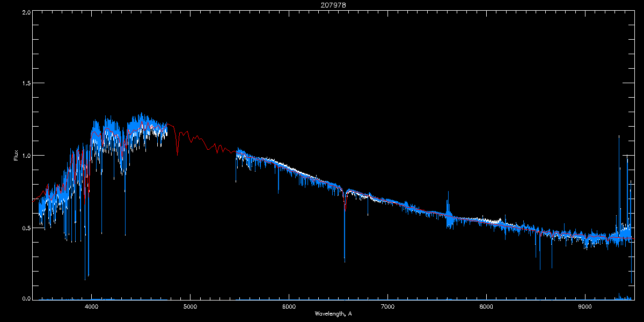Click the 7000 wavelength tick label
This screenshot has height=322, width=644.
tap(387, 307)
